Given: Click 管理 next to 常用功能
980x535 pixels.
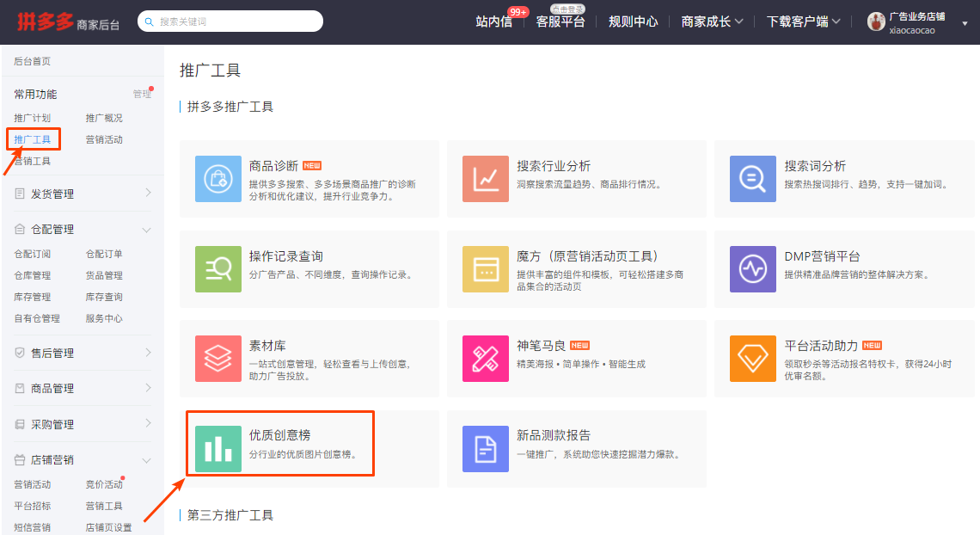Looking at the screenshot, I should [142, 94].
